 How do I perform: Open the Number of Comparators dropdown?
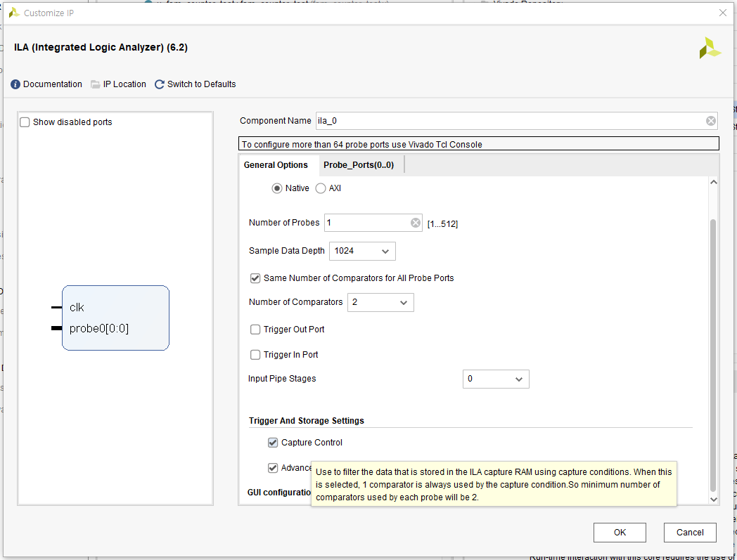[x=380, y=303]
